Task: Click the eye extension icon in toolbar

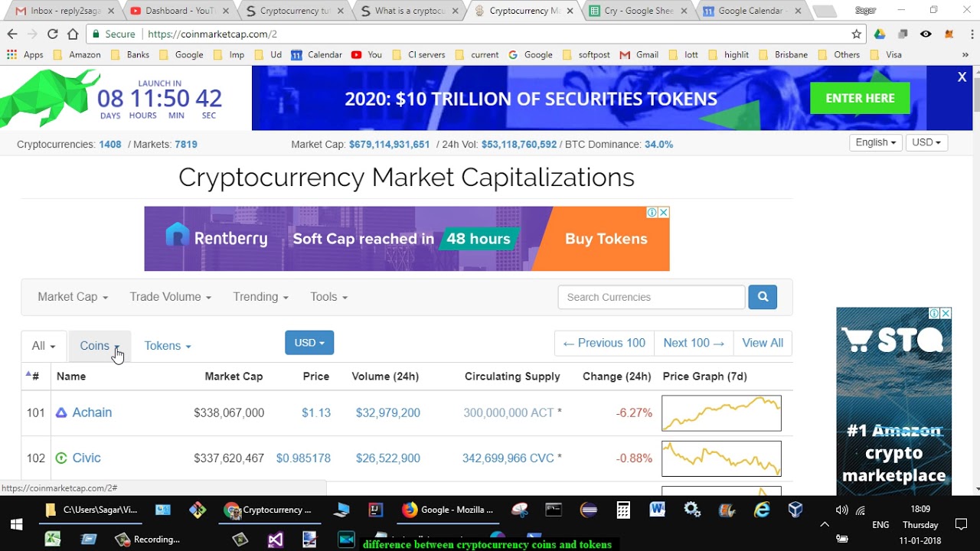Action: pos(926,34)
